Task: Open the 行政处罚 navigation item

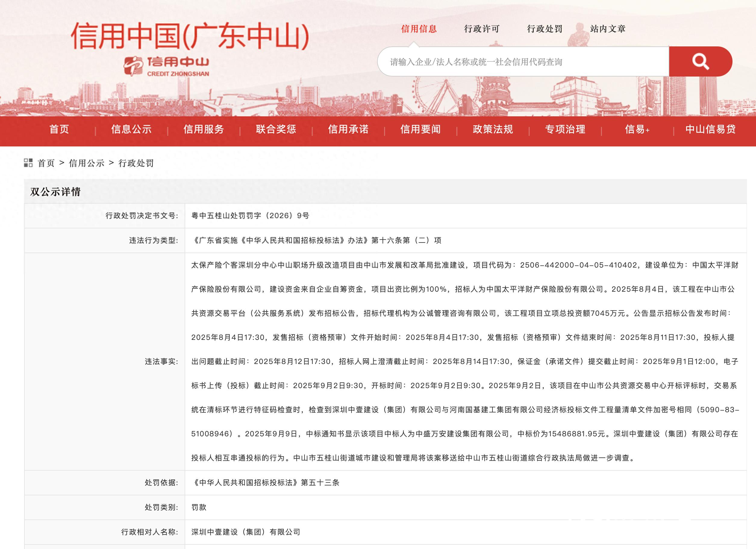Action: [545, 29]
